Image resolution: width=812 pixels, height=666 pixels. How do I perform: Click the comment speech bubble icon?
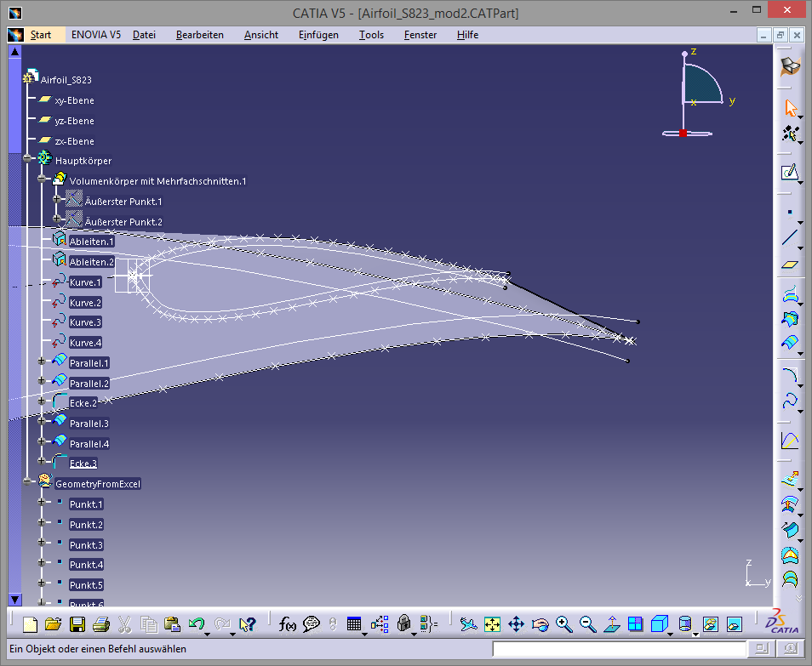(x=312, y=624)
